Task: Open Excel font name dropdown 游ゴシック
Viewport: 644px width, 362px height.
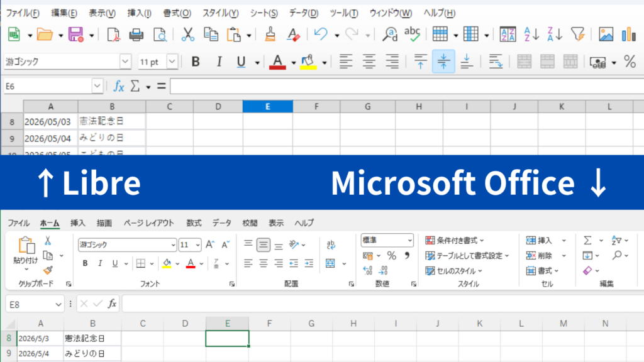Action: tap(173, 245)
